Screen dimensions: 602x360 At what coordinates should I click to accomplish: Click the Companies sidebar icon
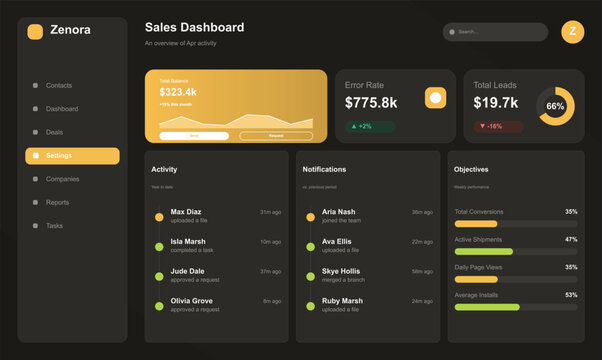coord(35,179)
